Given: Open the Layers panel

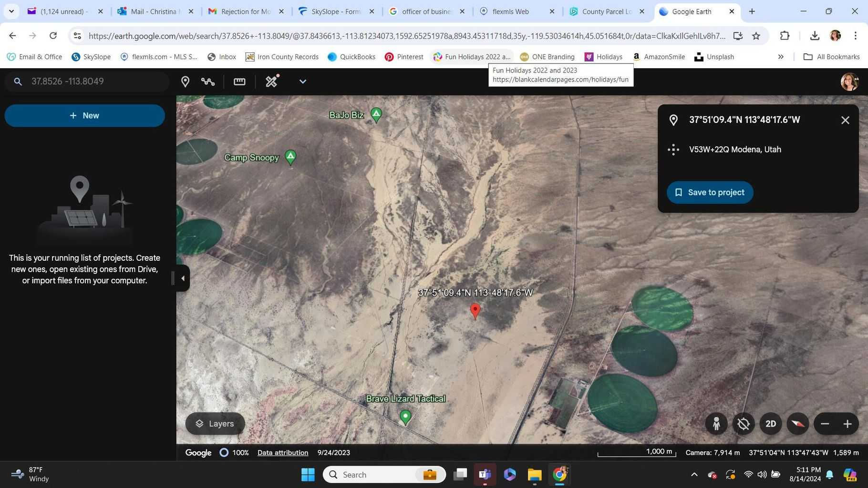Looking at the screenshot, I should pos(214,423).
